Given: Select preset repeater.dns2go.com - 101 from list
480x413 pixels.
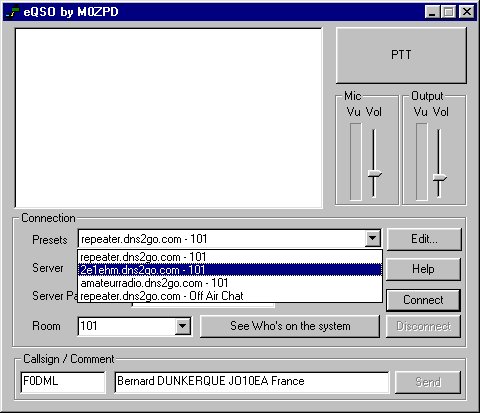Looking at the screenshot, I should click(230, 257).
